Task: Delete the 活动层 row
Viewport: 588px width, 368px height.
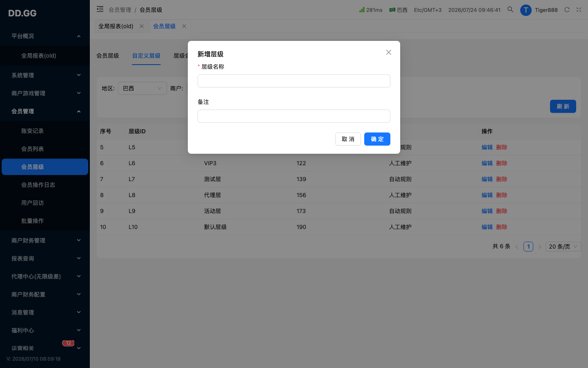Action: [x=501, y=211]
